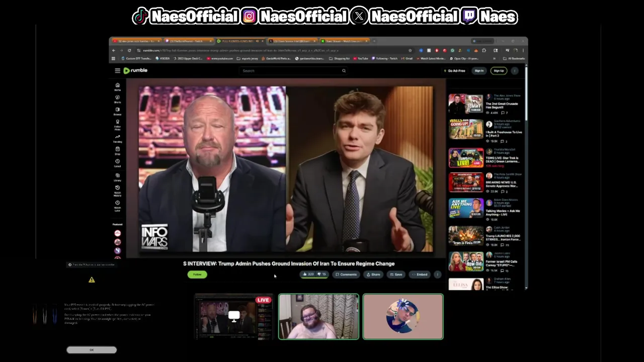Select the active Rumble FULL FUENTES tab
Image resolution: width=644 pixels, height=362 pixels.
click(x=241, y=41)
